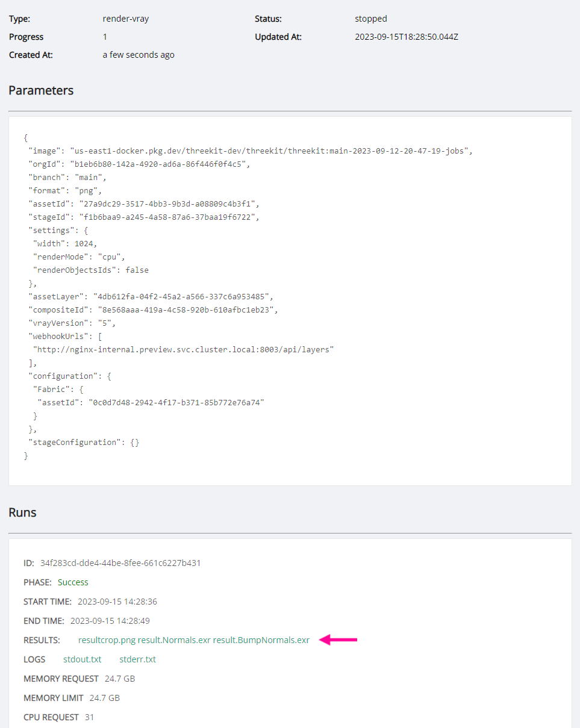Image resolution: width=580 pixels, height=728 pixels.
Task: Open the stdout.txt log
Action: tap(82, 659)
